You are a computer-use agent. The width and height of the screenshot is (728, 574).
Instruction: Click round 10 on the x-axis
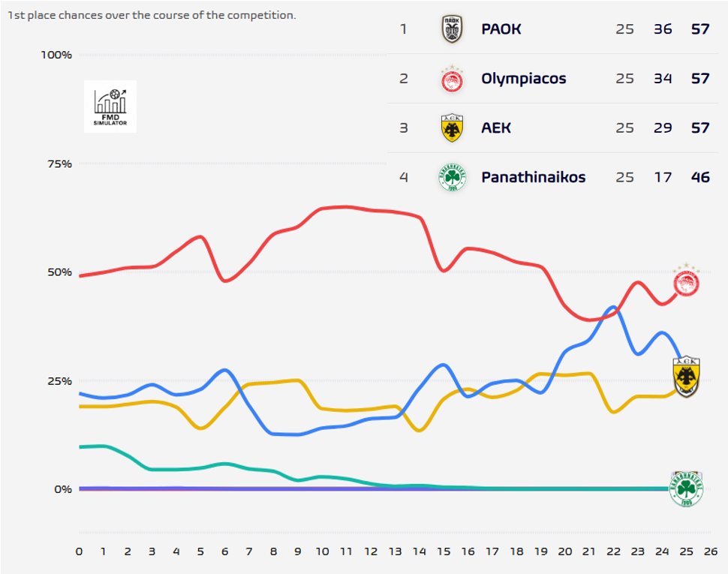click(322, 551)
